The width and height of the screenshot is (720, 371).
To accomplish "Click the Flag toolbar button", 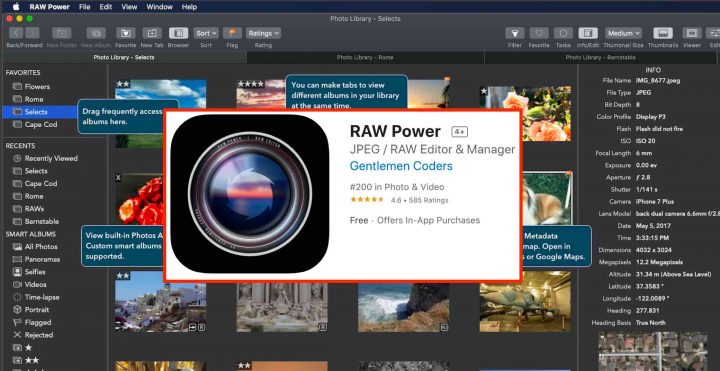I will [232, 33].
